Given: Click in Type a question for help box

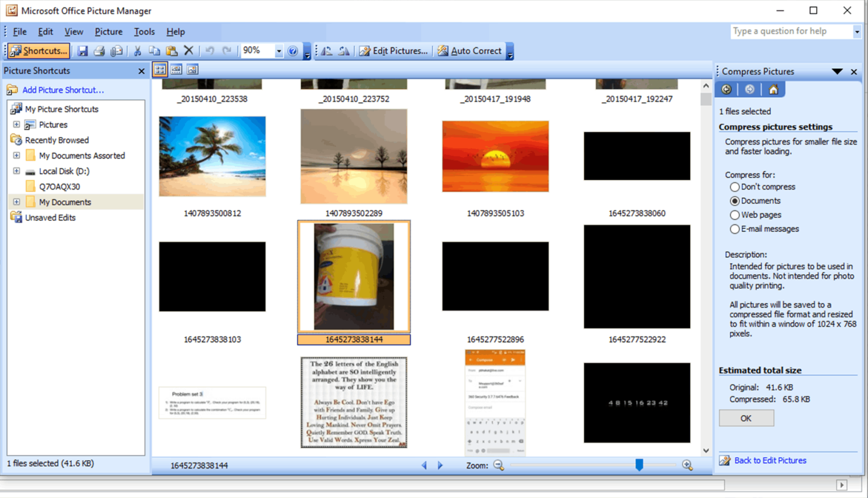Looking at the screenshot, I should point(791,32).
